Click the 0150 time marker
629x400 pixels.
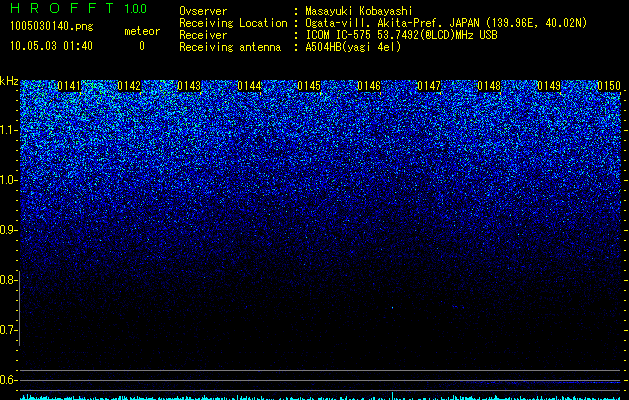tap(609, 86)
